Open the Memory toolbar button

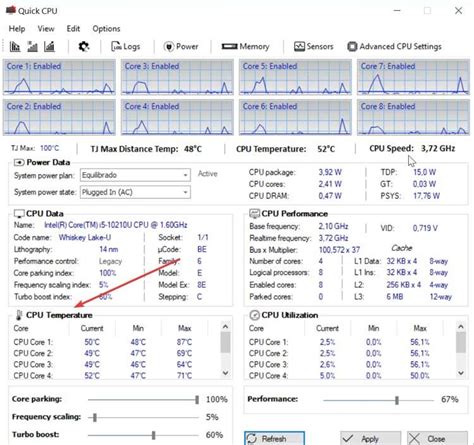(246, 47)
